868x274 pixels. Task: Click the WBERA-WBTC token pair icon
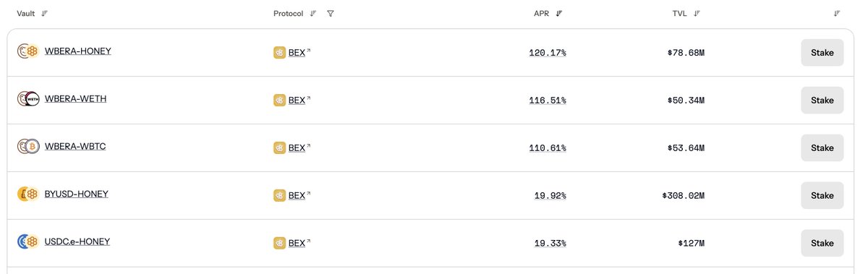point(27,147)
